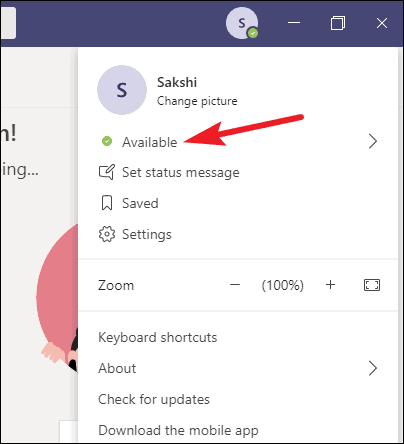
Task: Select Set status message menu entry
Action: (x=238, y=172)
